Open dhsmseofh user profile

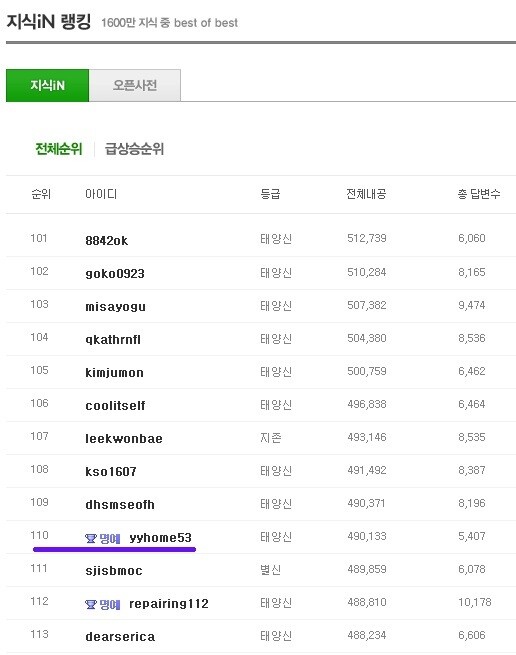point(120,505)
